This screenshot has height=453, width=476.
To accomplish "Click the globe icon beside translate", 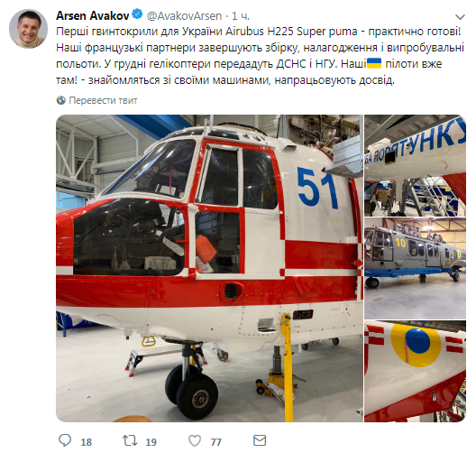I will tap(61, 100).
